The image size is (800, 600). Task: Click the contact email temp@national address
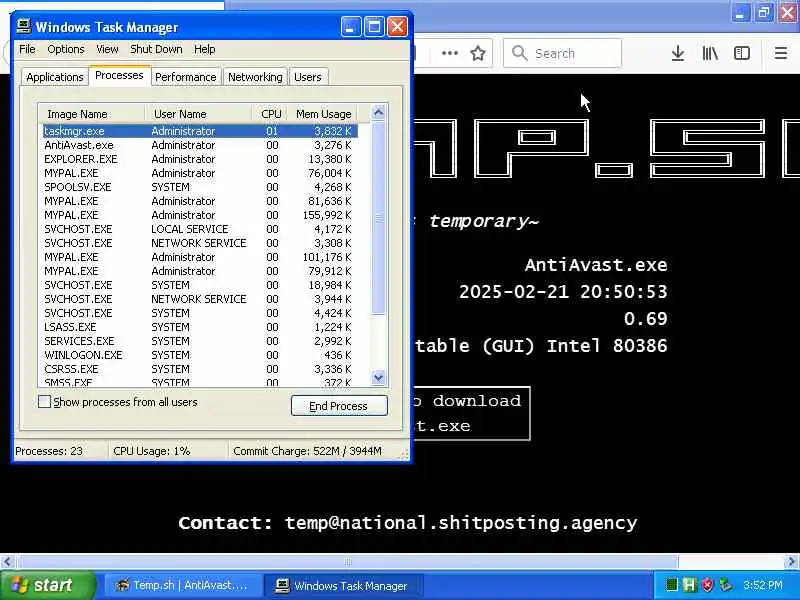(x=461, y=523)
